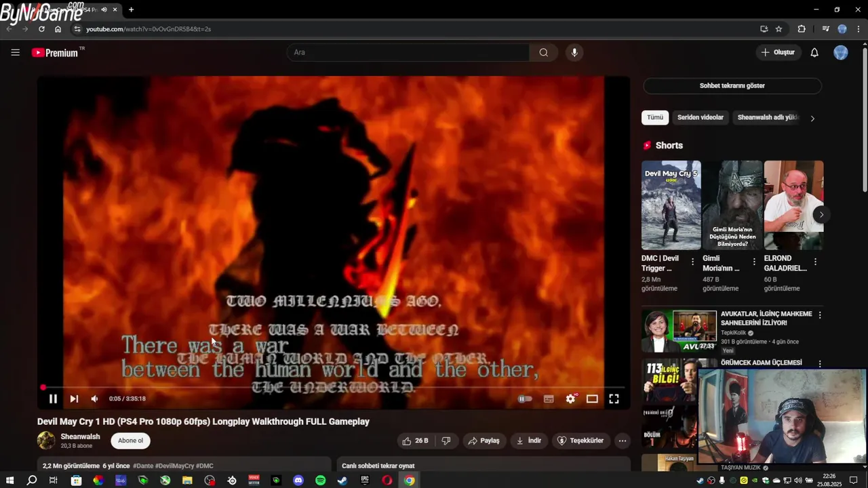Viewport: 868px width, 488px height.
Task: Toggle subtitles in the player
Action: [549, 399]
